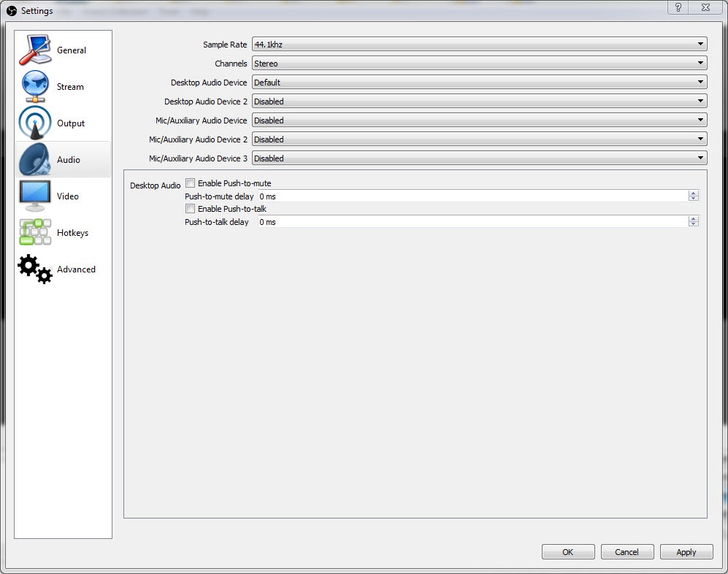Open the Advanced settings page
Screen dimensions: 728x574
point(63,269)
